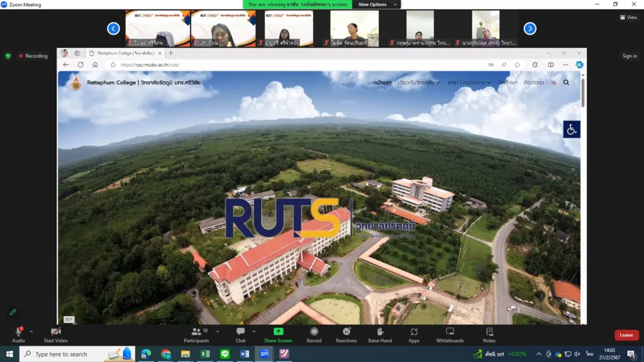Open the browser profile avatar

click(x=65, y=53)
